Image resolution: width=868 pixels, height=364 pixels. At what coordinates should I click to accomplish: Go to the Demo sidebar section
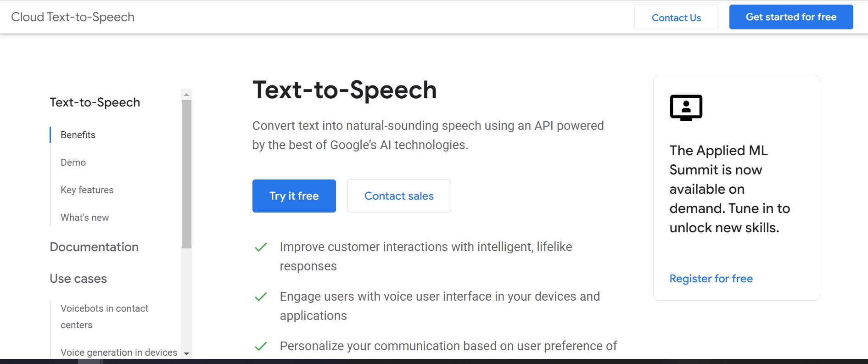73,162
